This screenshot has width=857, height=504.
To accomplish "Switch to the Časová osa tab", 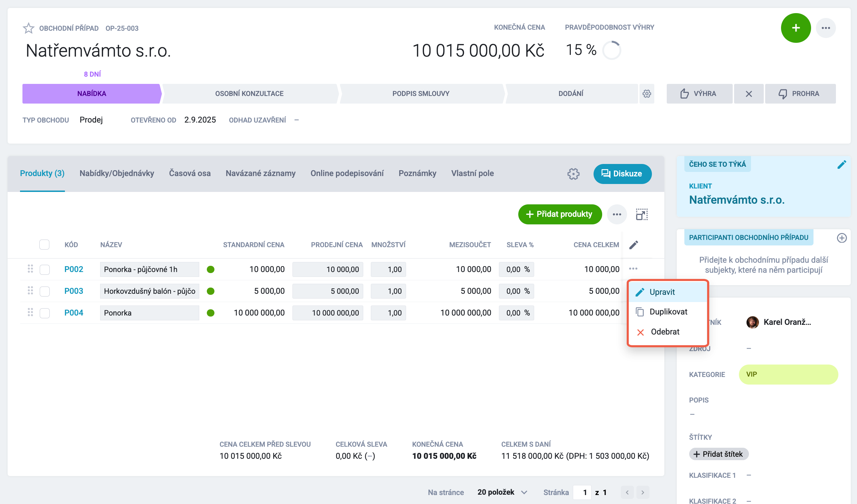I will click(x=190, y=173).
